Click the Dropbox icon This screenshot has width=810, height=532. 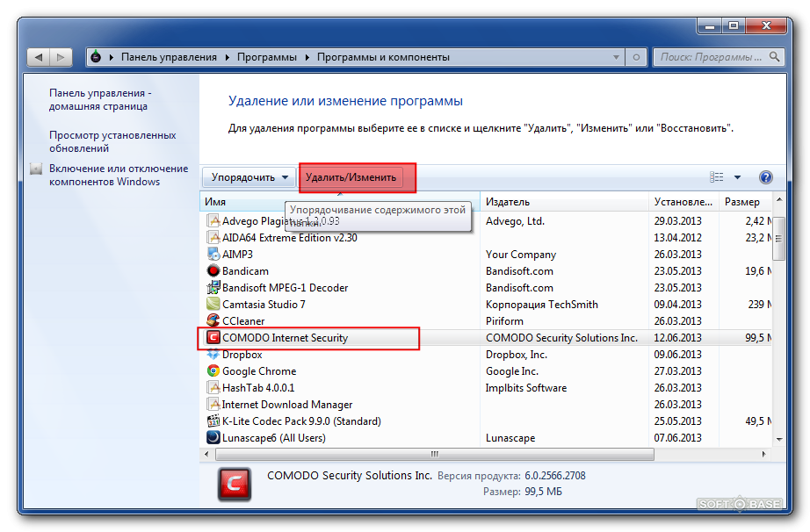213,354
